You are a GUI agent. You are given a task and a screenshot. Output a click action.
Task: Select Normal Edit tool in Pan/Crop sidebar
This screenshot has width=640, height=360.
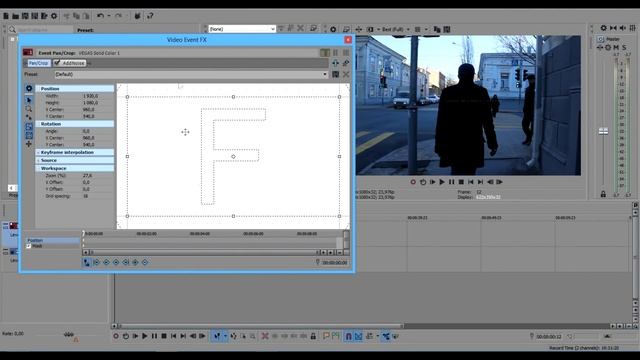(x=29, y=100)
